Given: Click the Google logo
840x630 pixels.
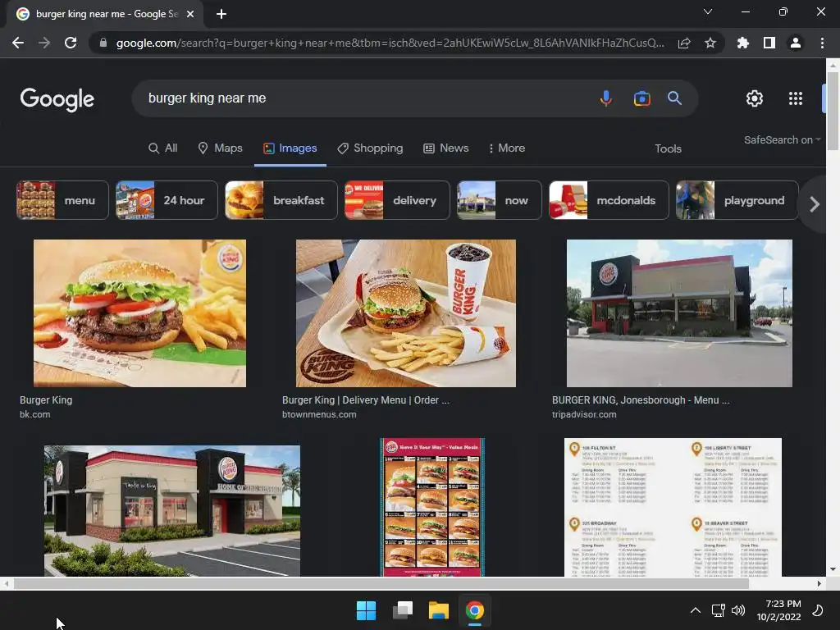Looking at the screenshot, I should tap(57, 99).
